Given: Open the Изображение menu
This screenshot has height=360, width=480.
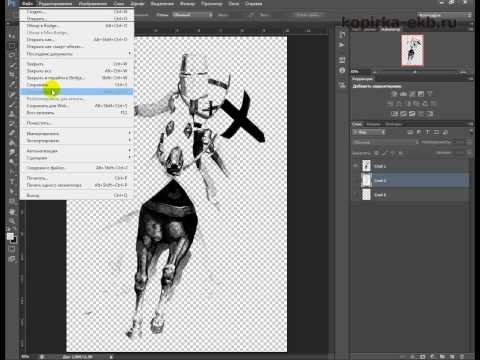Looking at the screenshot, I should [93, 4].
